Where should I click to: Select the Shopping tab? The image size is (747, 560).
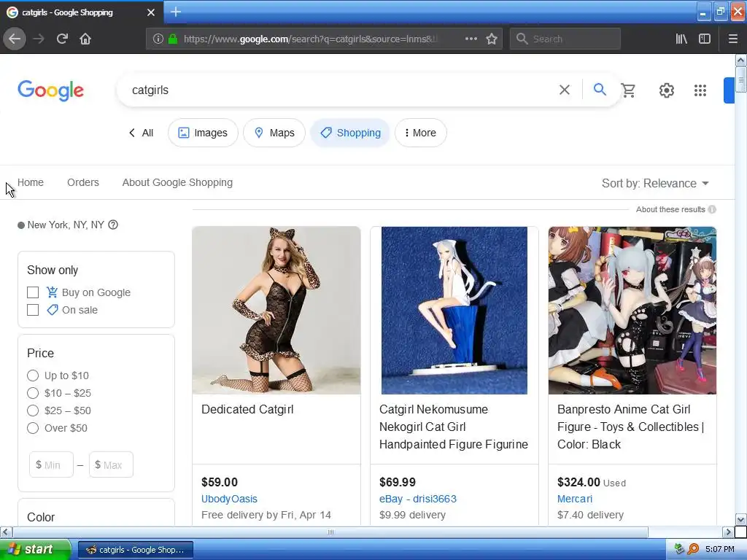coord(350,133)
